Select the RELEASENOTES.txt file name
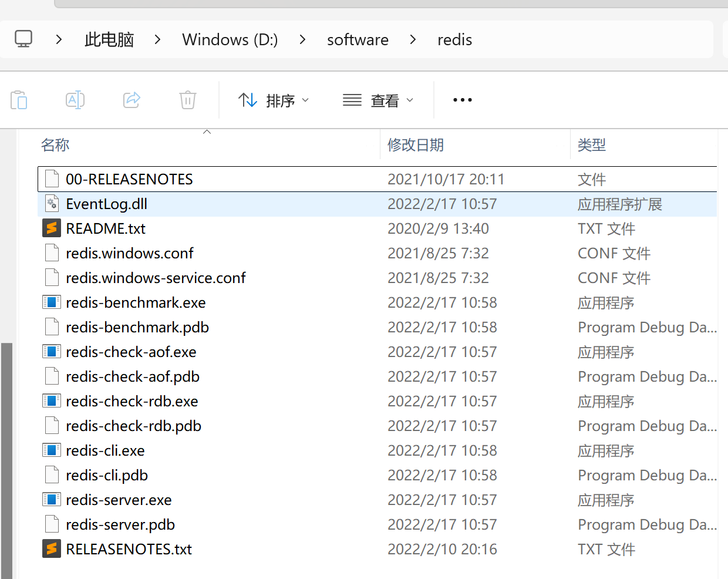 [129, 549]
